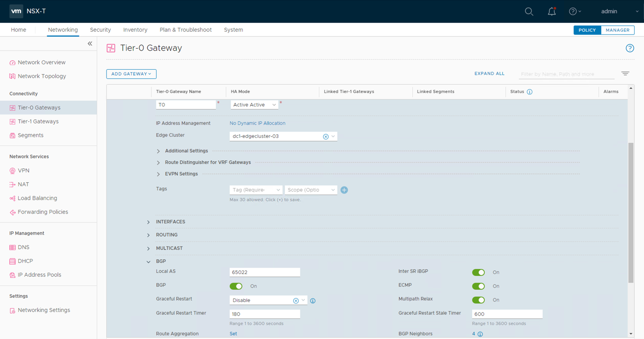Click the Local AS input field
Viewport: 644px width, 339px height.
(x=264, y=272)
